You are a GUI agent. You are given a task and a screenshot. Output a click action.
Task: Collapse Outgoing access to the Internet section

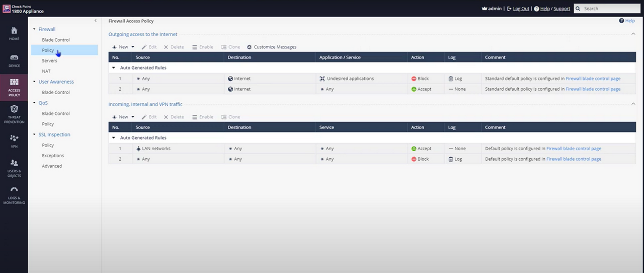tap(633, 34)
